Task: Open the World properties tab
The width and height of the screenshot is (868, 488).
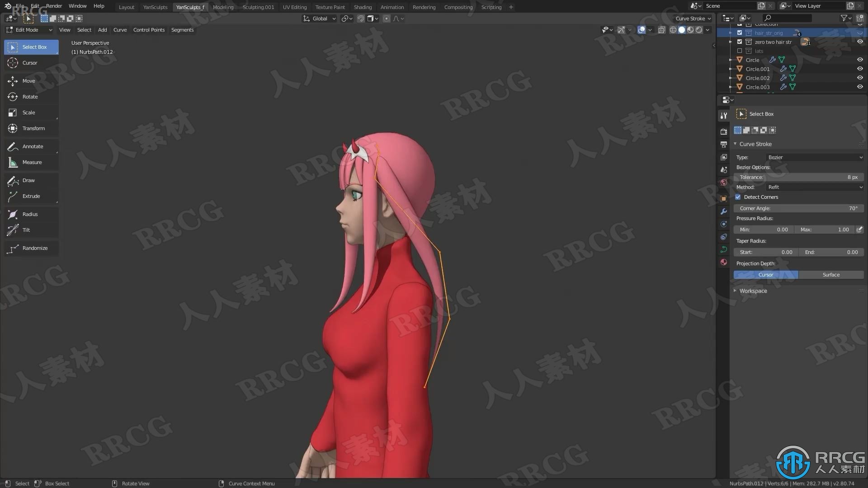Action: pos(724,183)
